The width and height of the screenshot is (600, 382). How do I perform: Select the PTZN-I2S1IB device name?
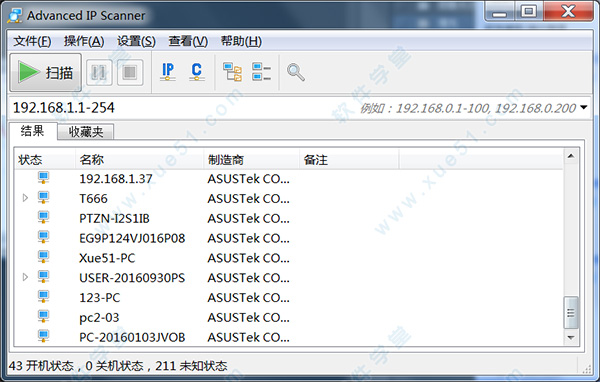click(x=114, y=219)
